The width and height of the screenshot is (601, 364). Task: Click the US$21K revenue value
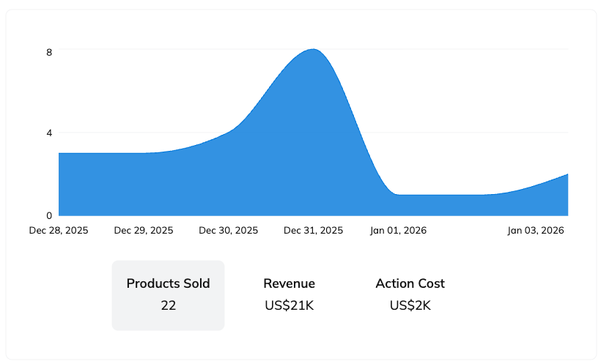click(289, 305)
